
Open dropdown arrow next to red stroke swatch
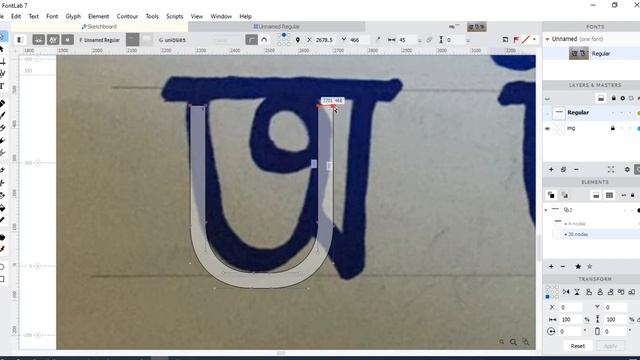pos(534,40)
